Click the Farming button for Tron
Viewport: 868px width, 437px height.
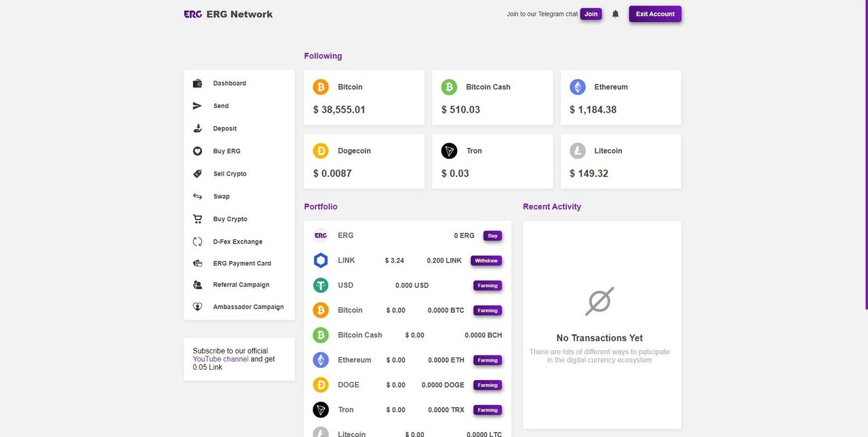pos(488,410)
